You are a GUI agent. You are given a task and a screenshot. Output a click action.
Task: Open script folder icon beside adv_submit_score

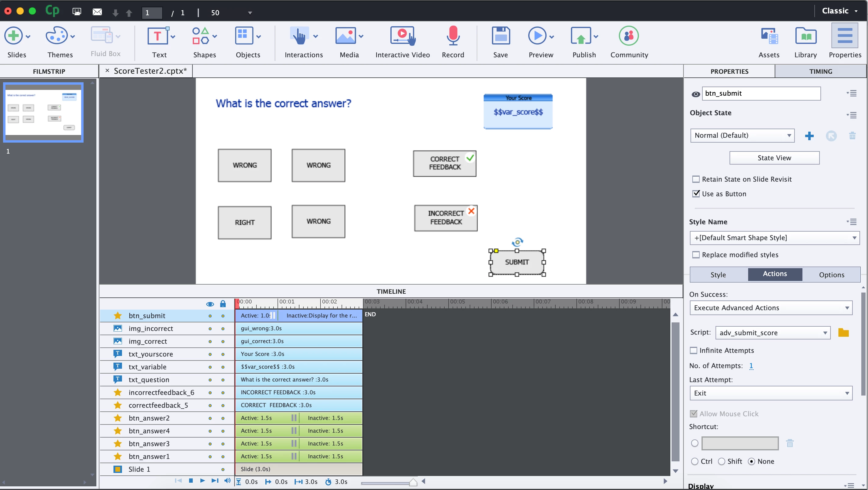click(843, 333)
